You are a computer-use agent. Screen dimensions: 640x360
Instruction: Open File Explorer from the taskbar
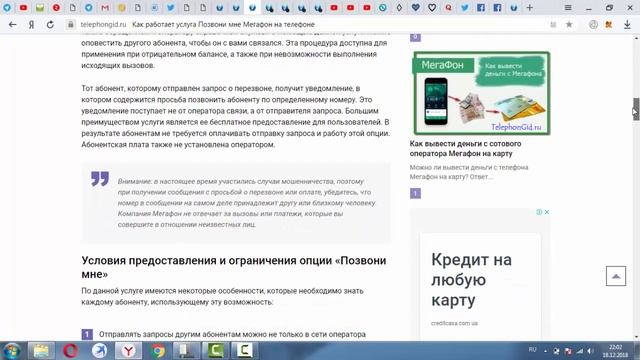(41, 351)
